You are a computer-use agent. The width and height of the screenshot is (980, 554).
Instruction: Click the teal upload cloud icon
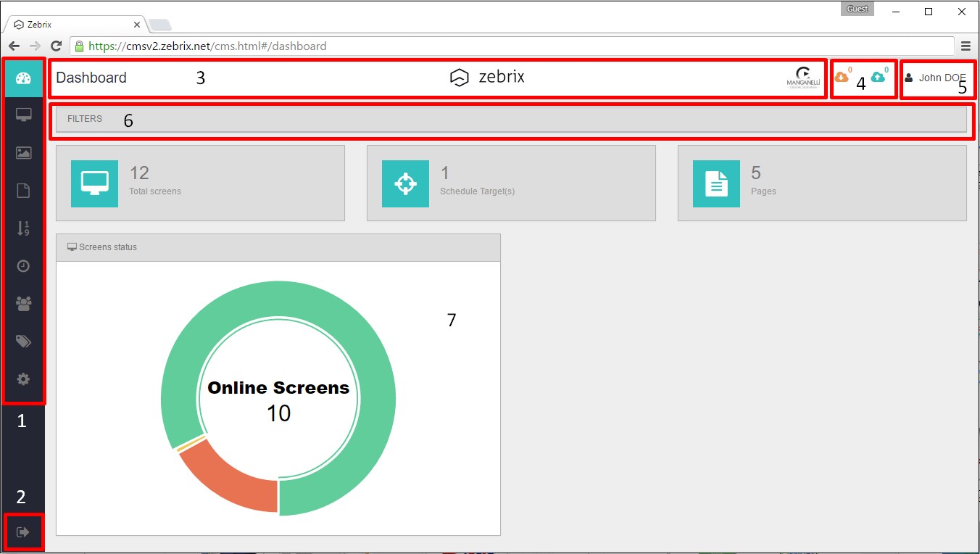coord(878,75)
